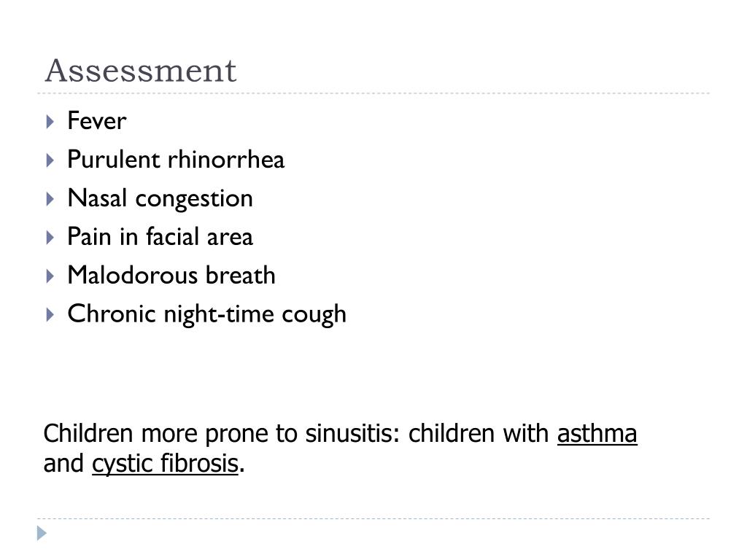The height and width of the screenshot is (560, 747).
Task: Select the Purulent rhinorrhea text
Action: pos(176,159)
